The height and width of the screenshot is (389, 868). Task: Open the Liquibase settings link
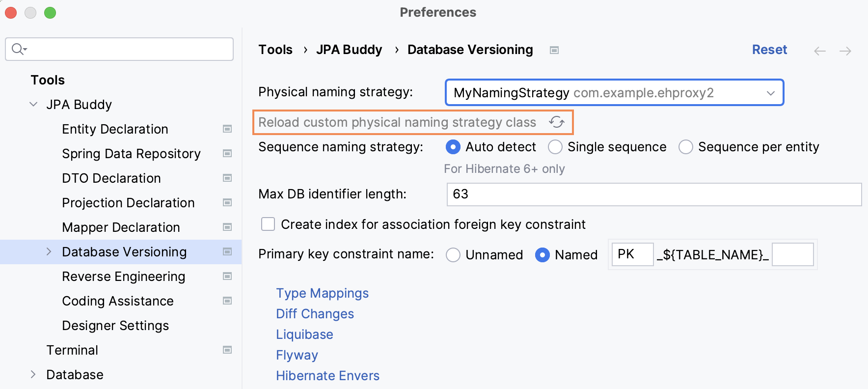(304, 334)
